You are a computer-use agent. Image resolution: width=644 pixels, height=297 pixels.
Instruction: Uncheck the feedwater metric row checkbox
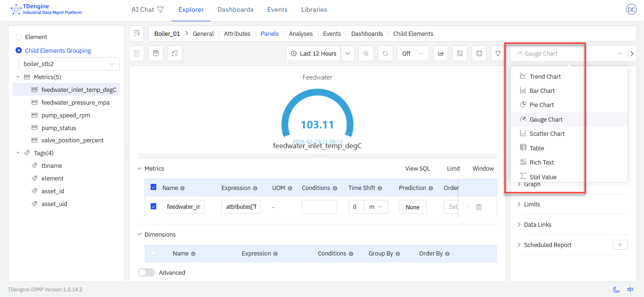point(153,206)
